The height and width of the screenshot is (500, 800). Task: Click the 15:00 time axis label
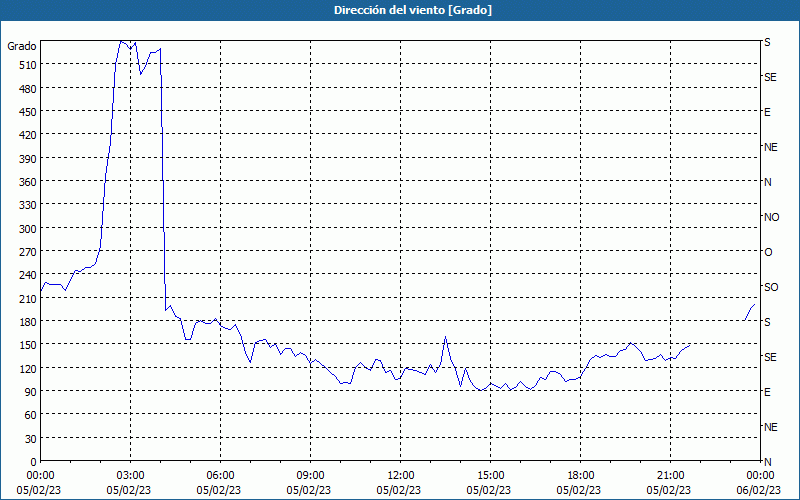[x=490, y=476]
